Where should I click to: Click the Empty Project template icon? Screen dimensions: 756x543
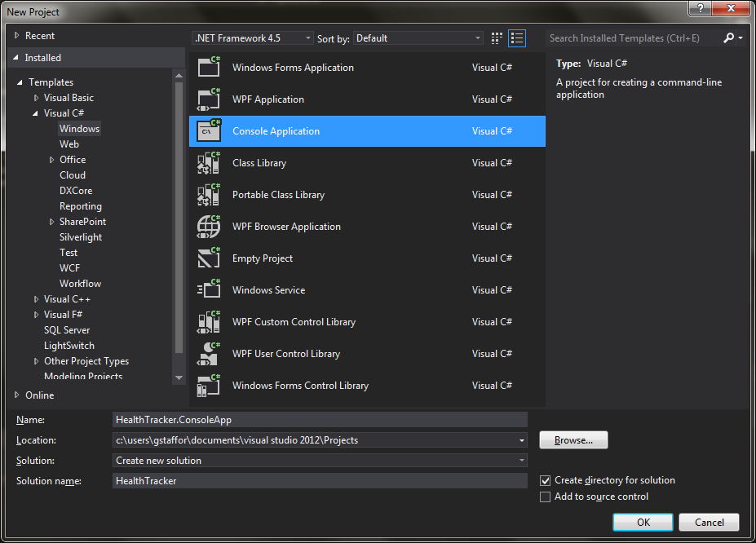tap(209, 258)
